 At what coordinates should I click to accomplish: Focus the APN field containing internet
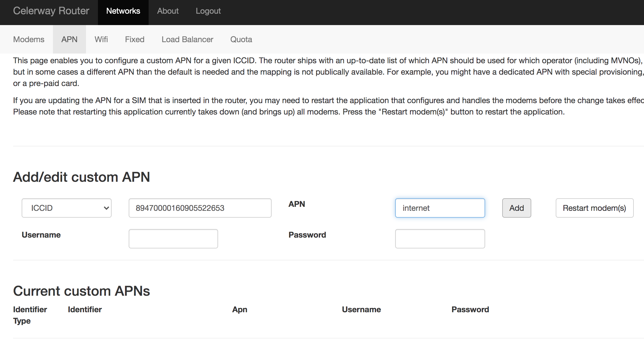(x=440, y=208)
